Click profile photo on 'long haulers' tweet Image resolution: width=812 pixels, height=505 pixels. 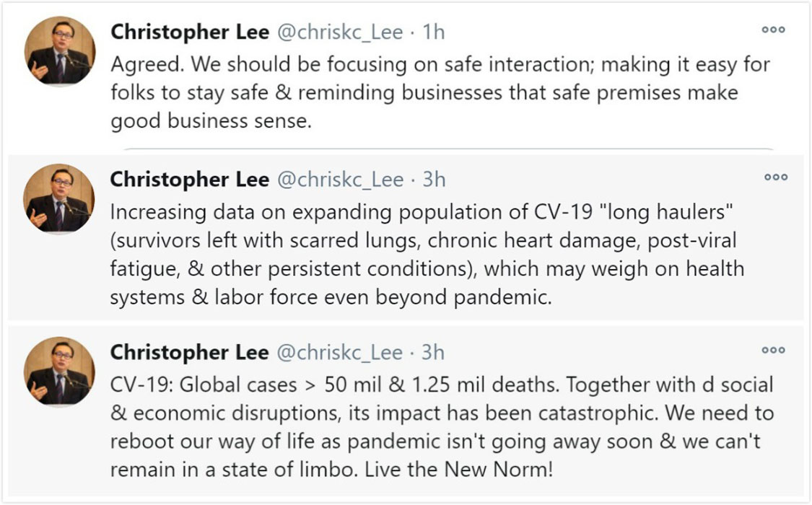(x=60, y=198)
